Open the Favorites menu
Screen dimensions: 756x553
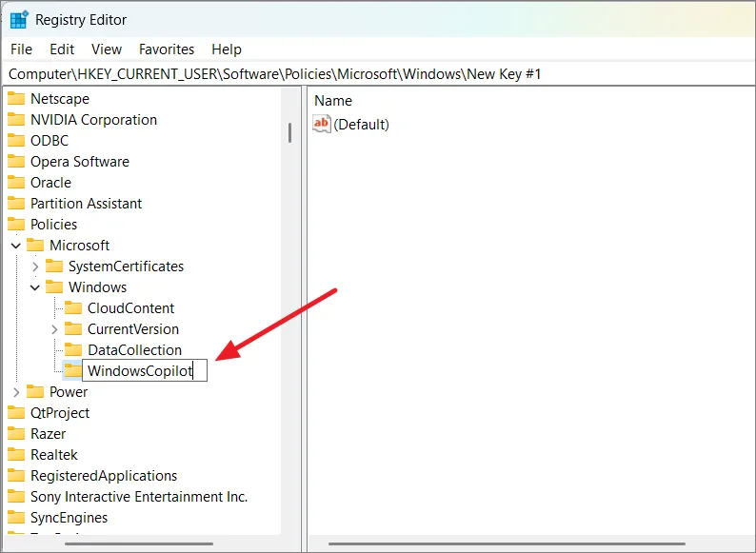[166, 49]
